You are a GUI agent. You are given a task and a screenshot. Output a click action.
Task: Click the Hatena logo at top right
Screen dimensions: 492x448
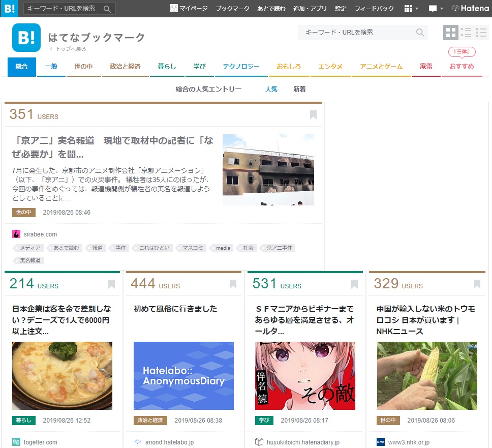[470, 9]
